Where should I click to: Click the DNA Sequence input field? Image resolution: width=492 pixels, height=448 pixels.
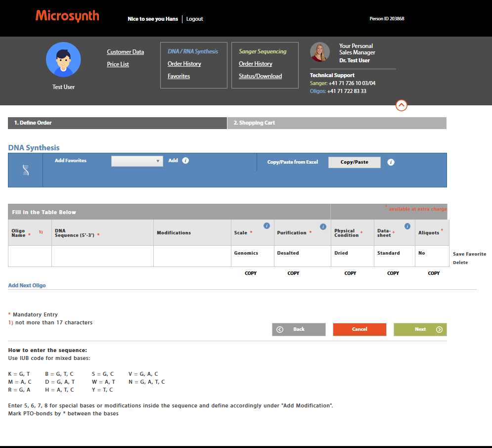(102, 256)
